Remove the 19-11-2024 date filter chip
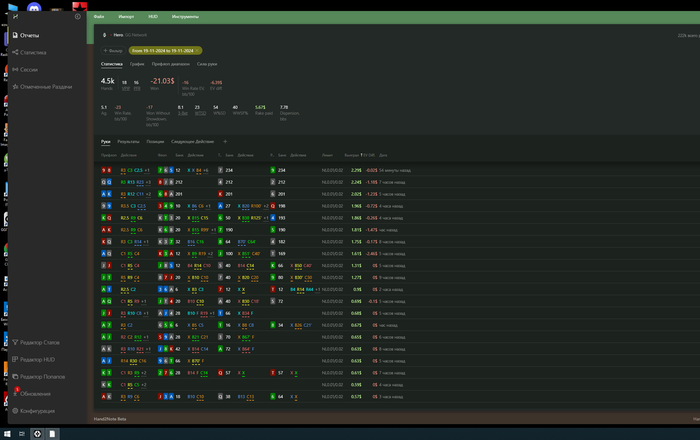 tap(199, 49)
